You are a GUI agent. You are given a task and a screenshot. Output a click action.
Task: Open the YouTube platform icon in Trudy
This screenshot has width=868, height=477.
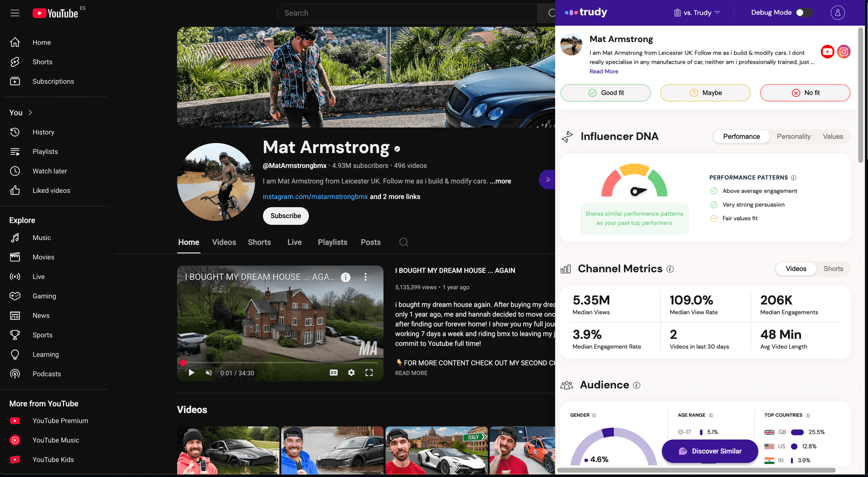click(x=827, y=52)
